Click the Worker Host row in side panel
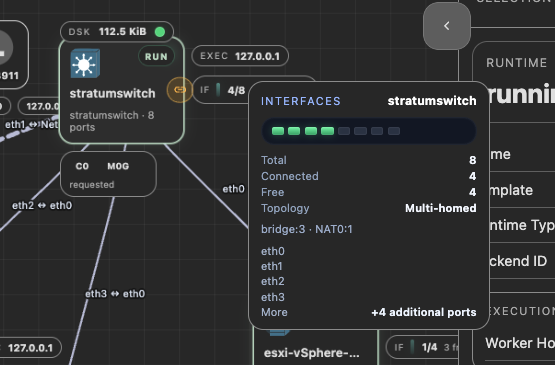 click(x=520, y=343)
